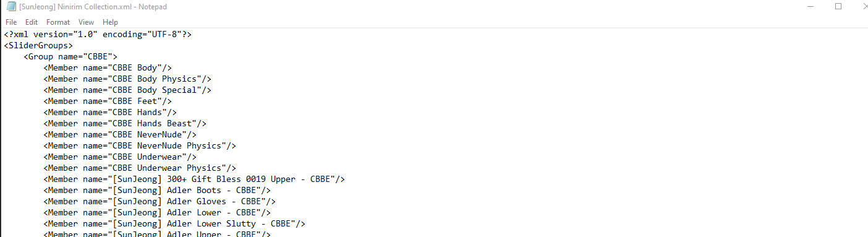Image resolution: width=868 pixels, height=237 pixels.
Task: Maximize the Notepad window
Action: point(838,7)
